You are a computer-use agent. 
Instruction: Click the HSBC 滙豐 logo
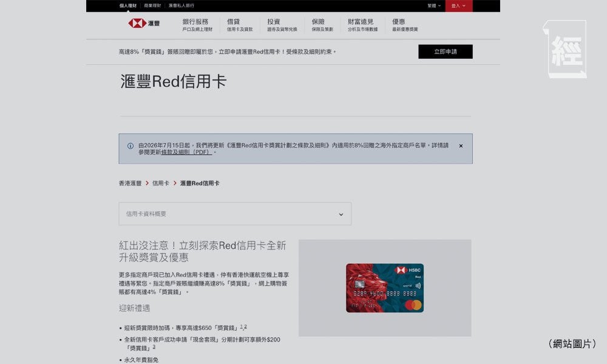pyautogui.click(x=144, y=23)
